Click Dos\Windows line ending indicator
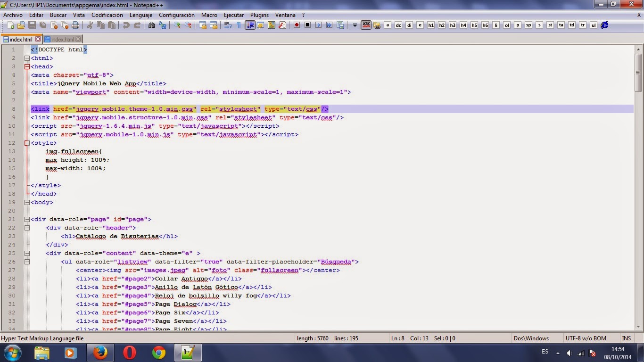644x362 pixels. [x=531, y=338]
